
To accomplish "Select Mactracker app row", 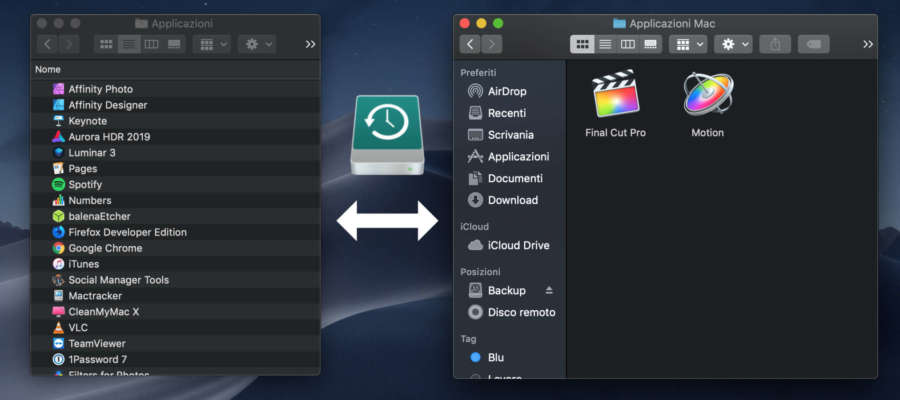I will pyautogui.click(x=175, y=296).
